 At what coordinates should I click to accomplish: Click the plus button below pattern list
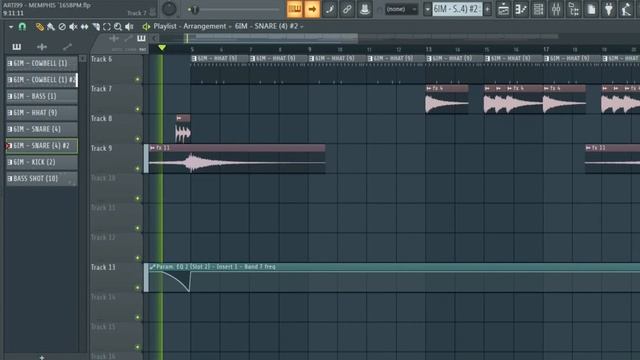point(42,357)
